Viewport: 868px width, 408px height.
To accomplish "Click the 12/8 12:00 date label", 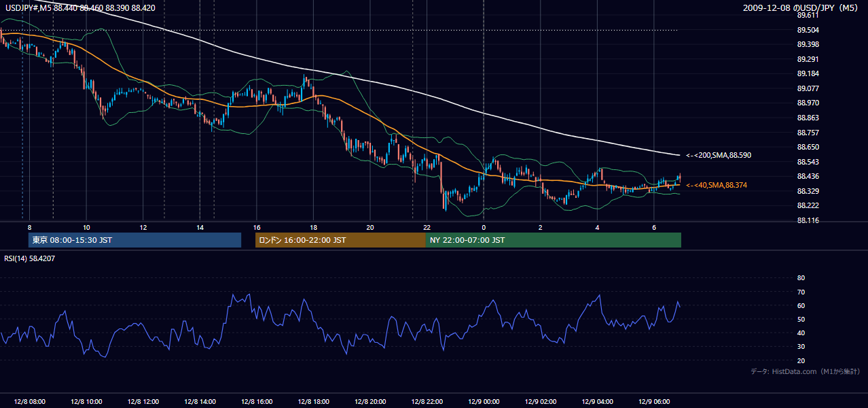I will (x=143, y=402).
